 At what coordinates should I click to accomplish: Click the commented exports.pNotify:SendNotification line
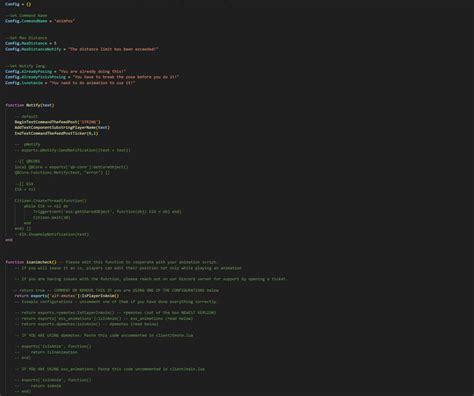point(72,150)
